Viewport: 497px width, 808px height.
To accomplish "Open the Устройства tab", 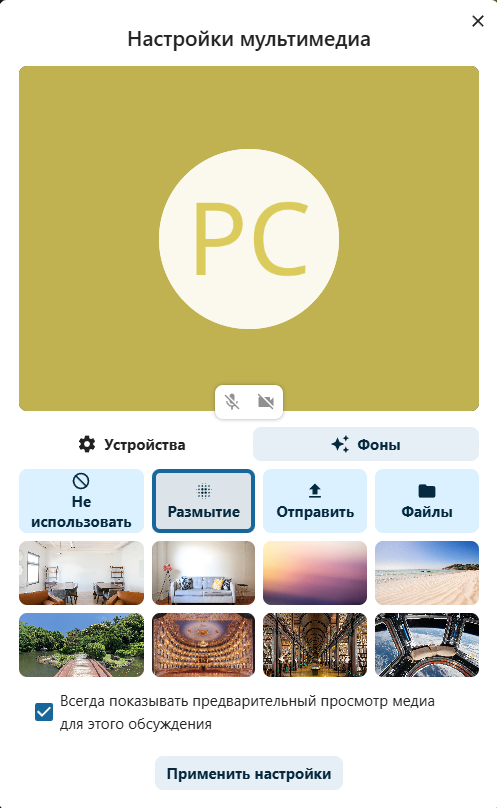I will pos(132,444).
